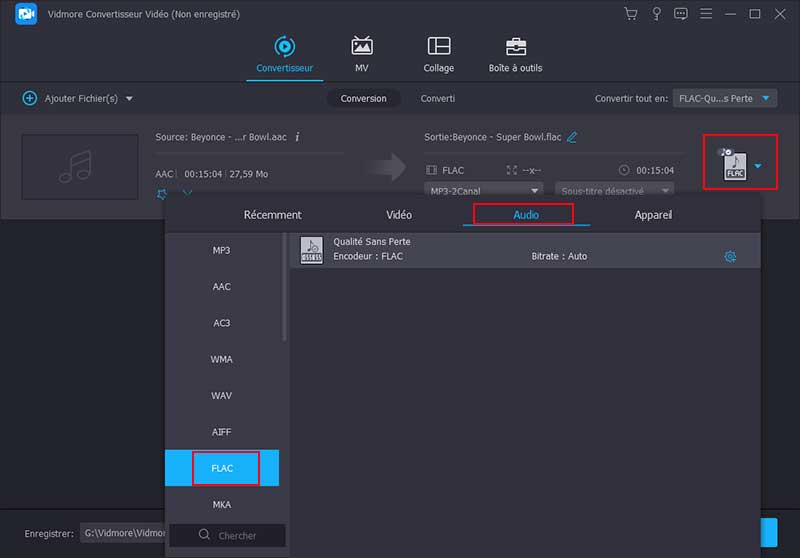Show source file info icon

click(297, 137)
